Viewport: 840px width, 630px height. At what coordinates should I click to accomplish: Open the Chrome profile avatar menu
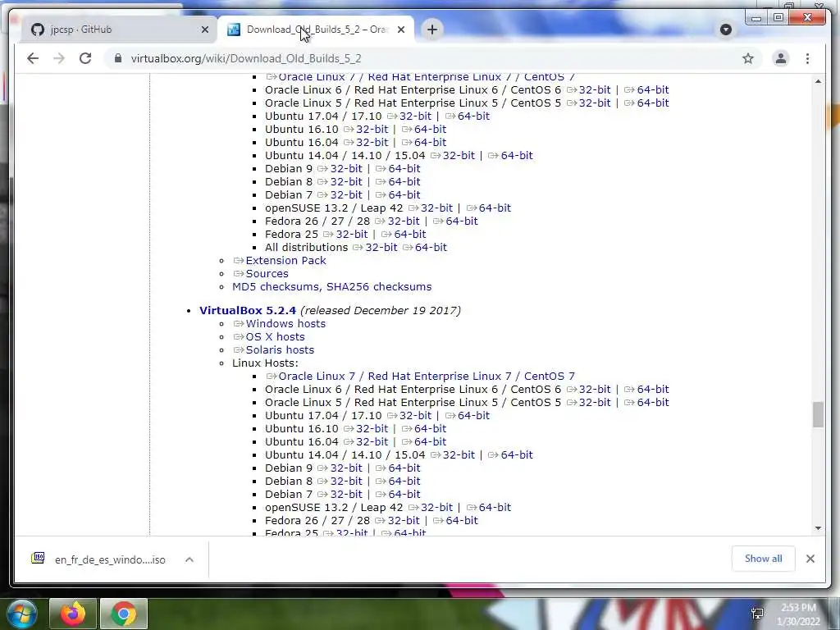(x=781, y=58)
